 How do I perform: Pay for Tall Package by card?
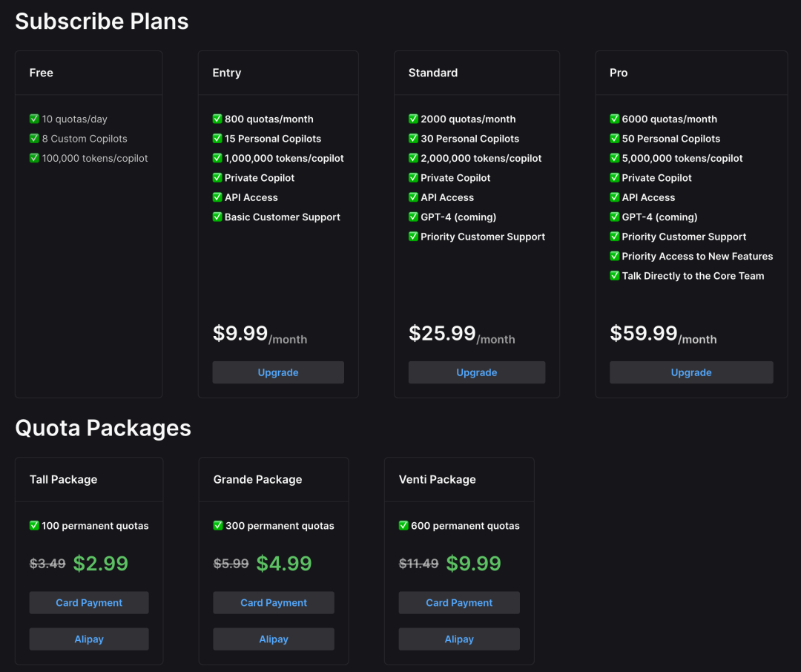(89, 603)
